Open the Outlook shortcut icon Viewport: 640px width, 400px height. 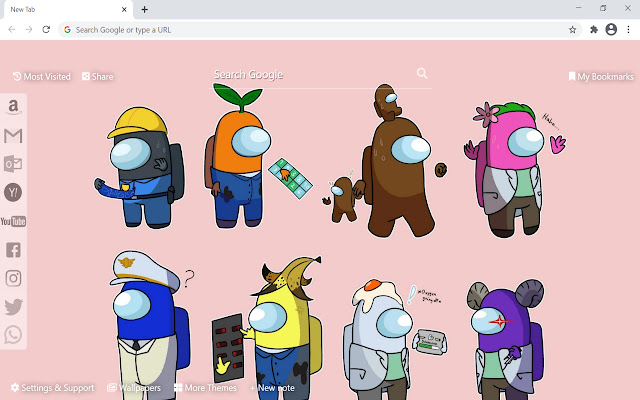(13, 164)
